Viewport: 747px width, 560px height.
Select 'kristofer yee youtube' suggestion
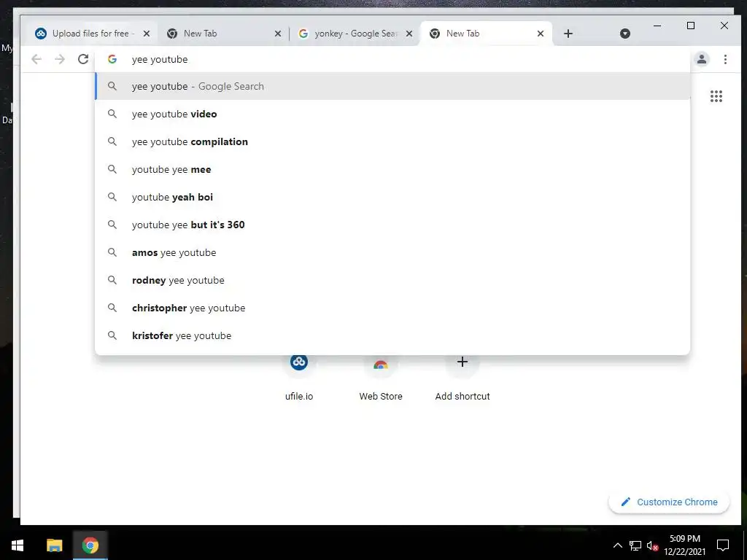(x=392, y=335)
